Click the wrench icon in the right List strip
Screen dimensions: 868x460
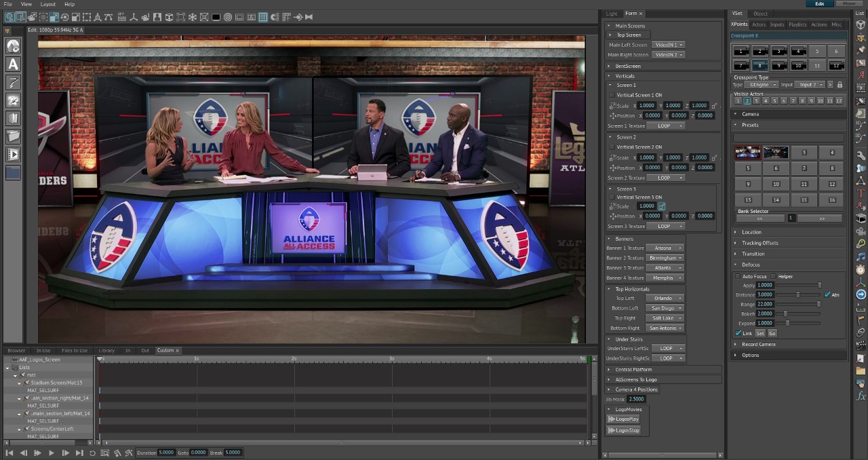(861, 156)
